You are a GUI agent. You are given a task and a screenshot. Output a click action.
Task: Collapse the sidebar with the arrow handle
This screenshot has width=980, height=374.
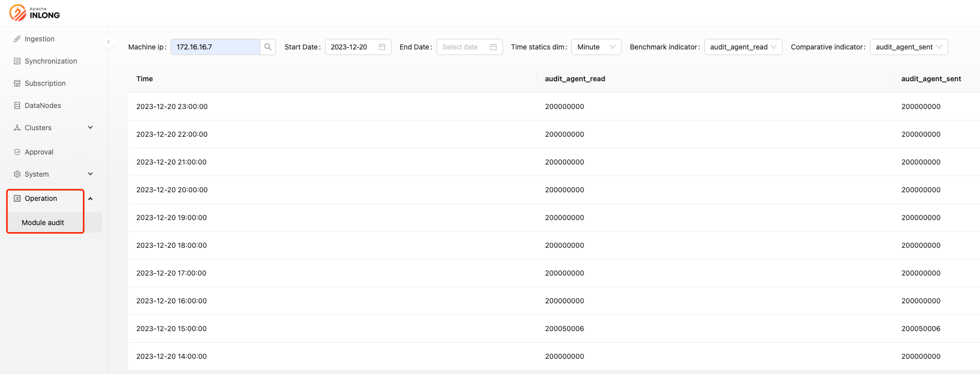108,42
